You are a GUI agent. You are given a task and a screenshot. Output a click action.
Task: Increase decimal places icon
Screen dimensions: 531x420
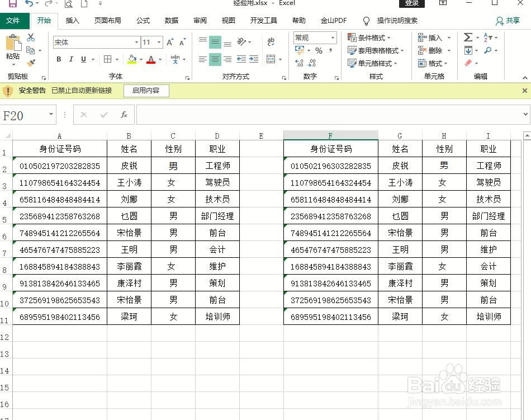pyautogui.click(x=299, y=63)
